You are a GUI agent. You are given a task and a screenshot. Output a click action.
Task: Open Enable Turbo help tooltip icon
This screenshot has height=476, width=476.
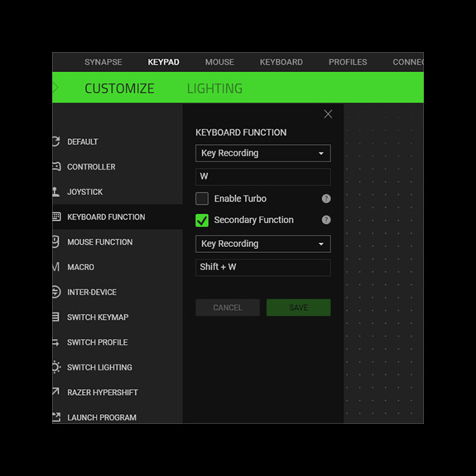326,199
